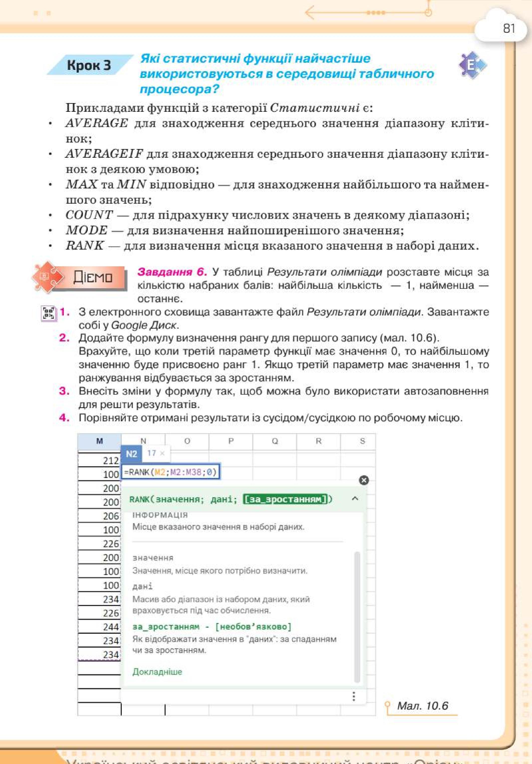Select column Q header
Image resolution: width=532 pixels, height=764 pixels.
(x=275, y=441)
